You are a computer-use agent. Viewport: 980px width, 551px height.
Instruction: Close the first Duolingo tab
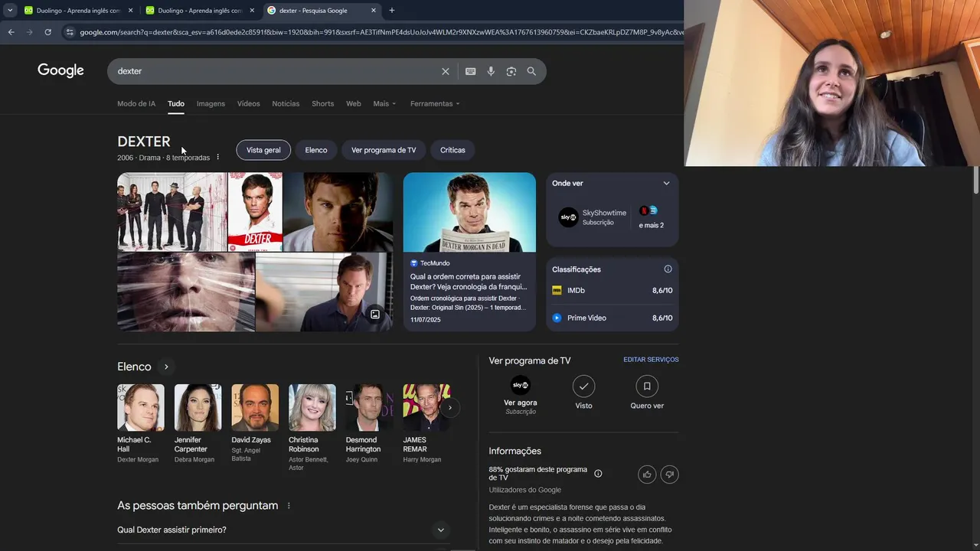(x=130, y=11)
